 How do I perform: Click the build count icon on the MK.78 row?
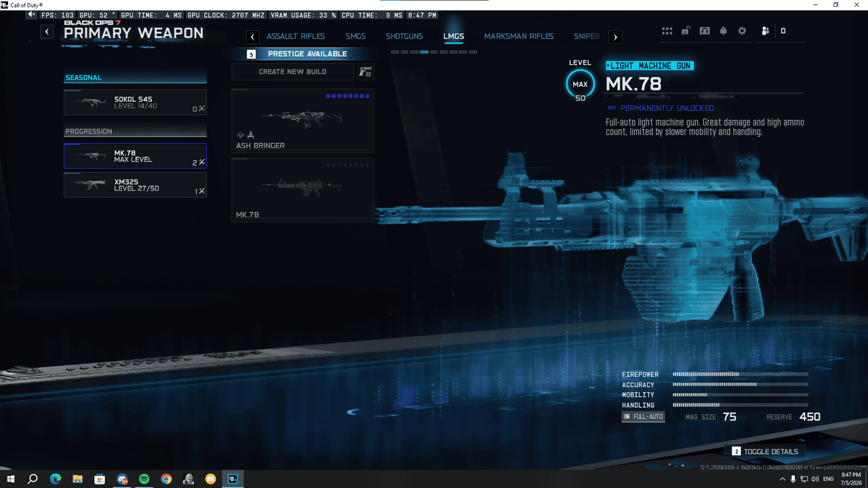click(201, 163)
